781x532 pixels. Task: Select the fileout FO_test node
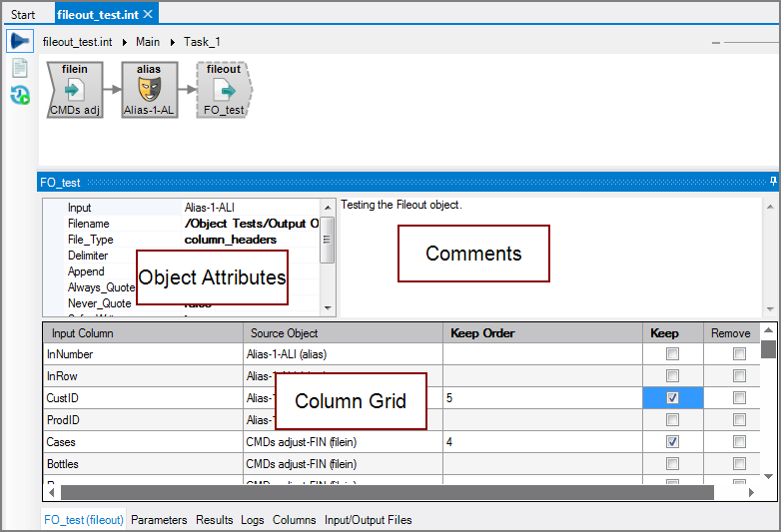coord(224,90)
